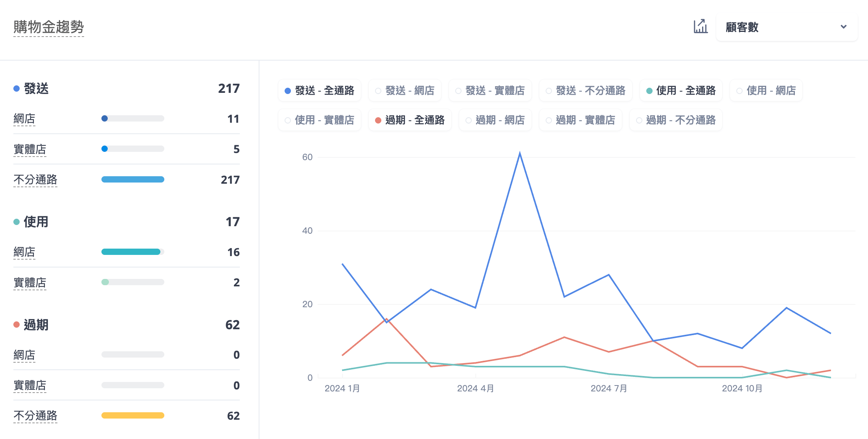
Task: Enable the 發送 - 實體店 legend series
Action: point(490,90)
